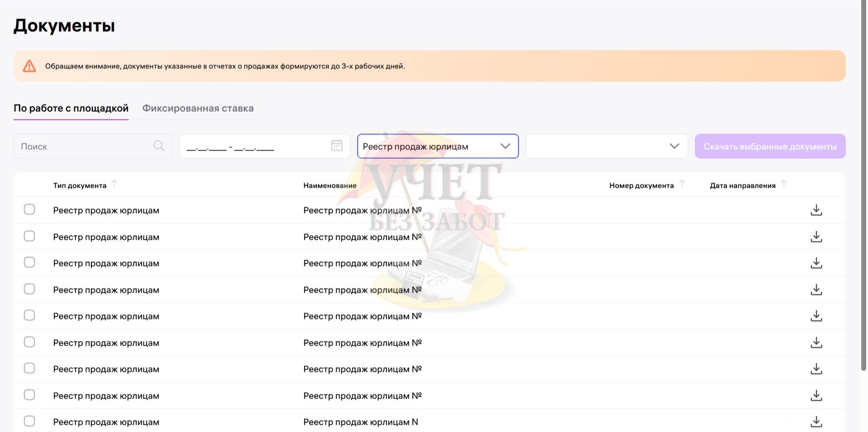
Task: Click Скачать выбранные документы button
Action: click(x=770, y=146)
